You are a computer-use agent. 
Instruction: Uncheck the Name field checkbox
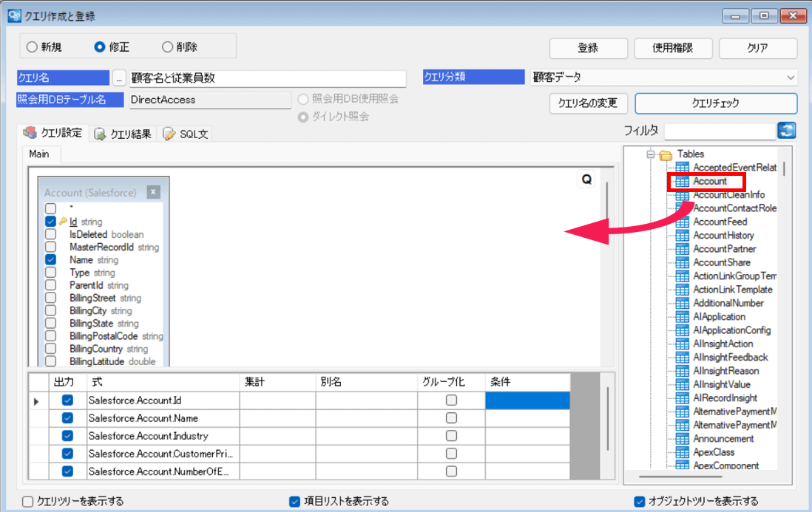tap(51, 259)
